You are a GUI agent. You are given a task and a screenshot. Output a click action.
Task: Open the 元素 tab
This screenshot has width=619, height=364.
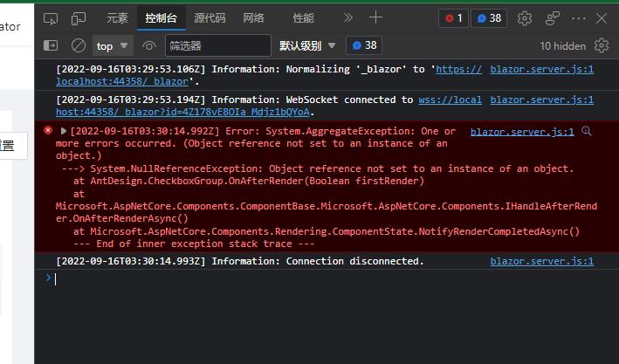[x=117, y=18]
